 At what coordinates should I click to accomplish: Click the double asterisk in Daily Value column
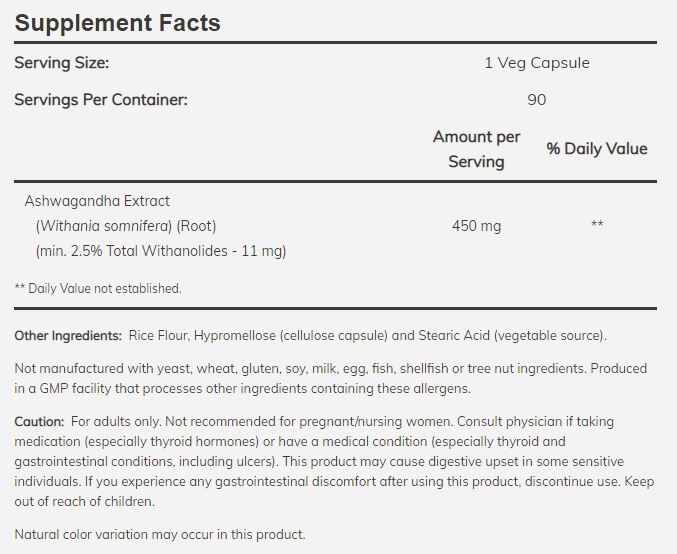(596, 226)
